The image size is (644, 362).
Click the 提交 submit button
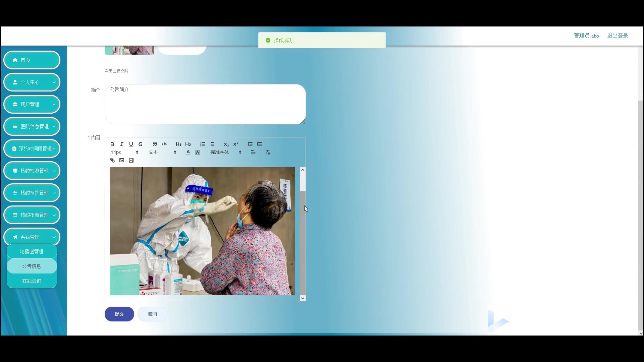click(119, 314)
